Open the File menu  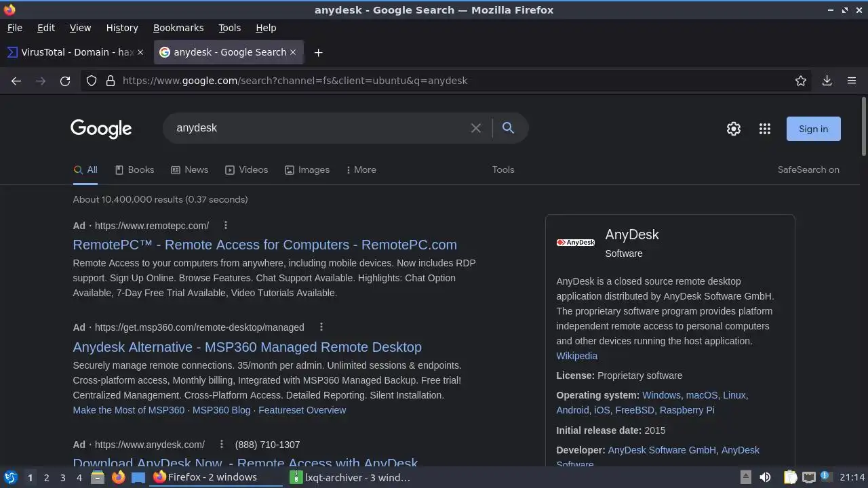(x=14, y=28)
